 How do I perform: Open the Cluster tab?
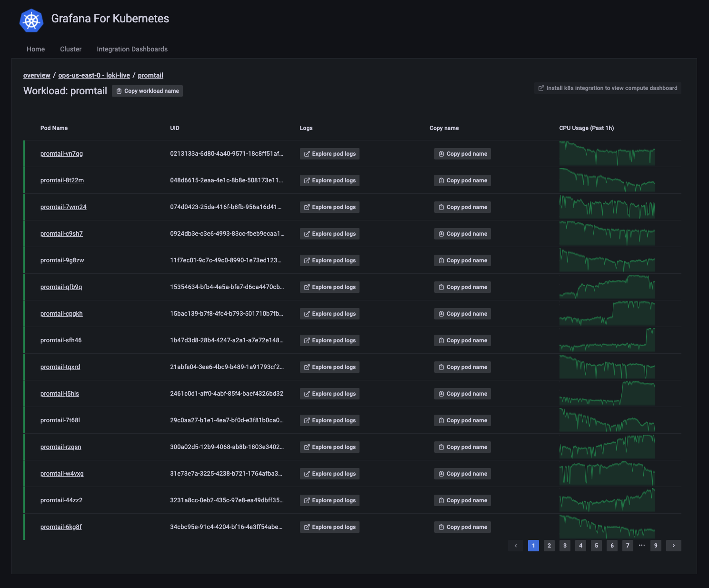(70, 49)
